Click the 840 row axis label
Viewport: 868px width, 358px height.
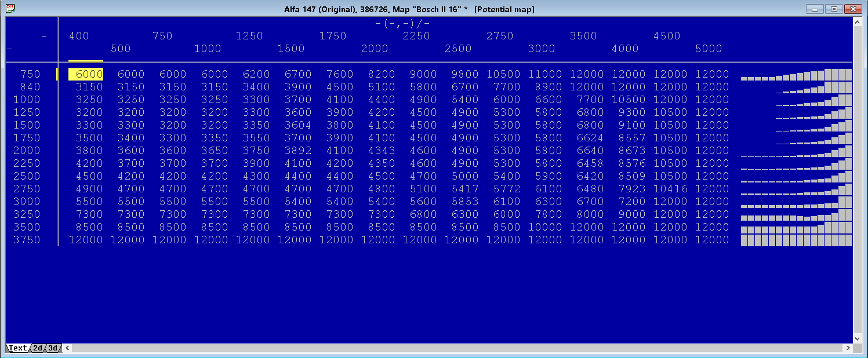click(30, 87)
